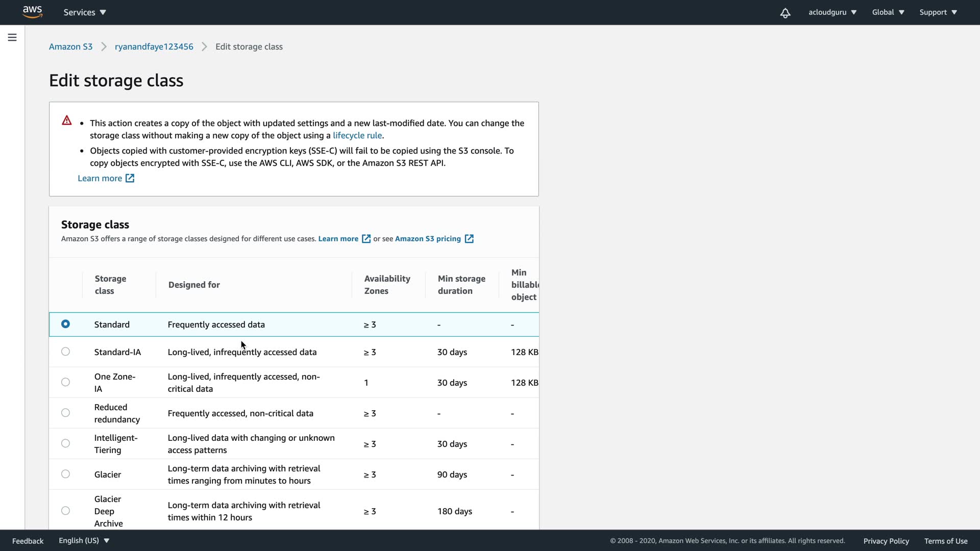Click the AWS logo home icon

[x=32, y=12]
